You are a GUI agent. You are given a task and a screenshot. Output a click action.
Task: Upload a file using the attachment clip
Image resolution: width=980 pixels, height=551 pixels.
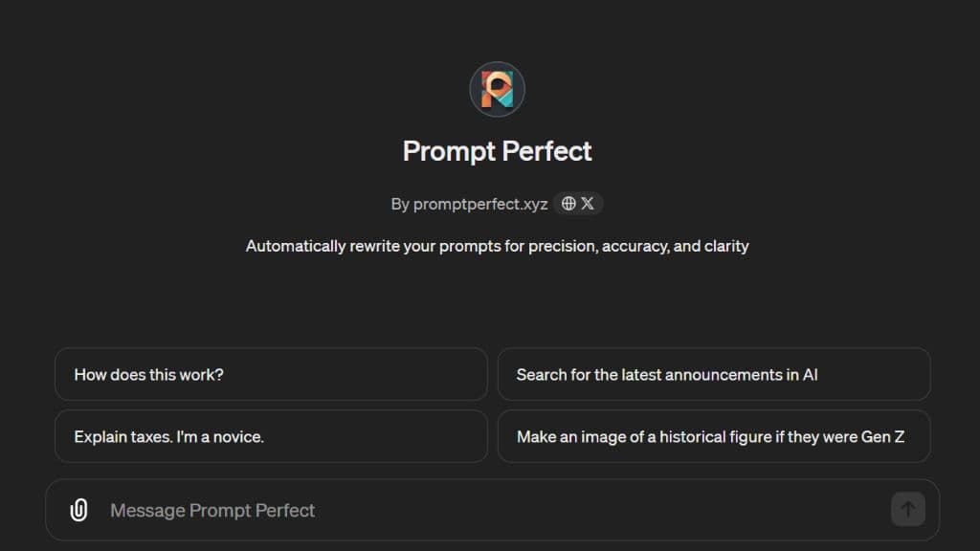(78, 510)
